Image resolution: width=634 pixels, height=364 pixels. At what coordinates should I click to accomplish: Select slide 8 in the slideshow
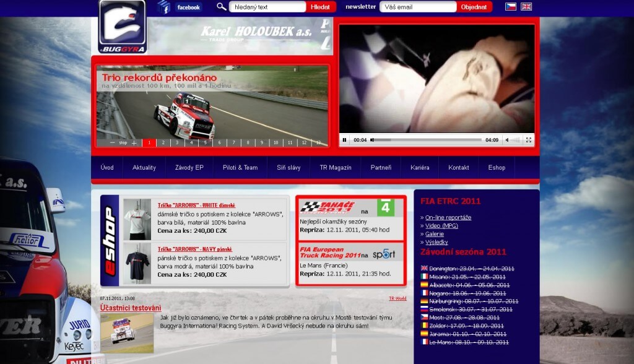click(248, 143)
